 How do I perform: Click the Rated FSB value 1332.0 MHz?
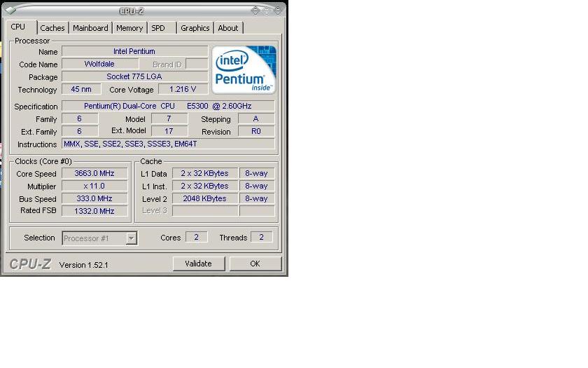[94, 211]
